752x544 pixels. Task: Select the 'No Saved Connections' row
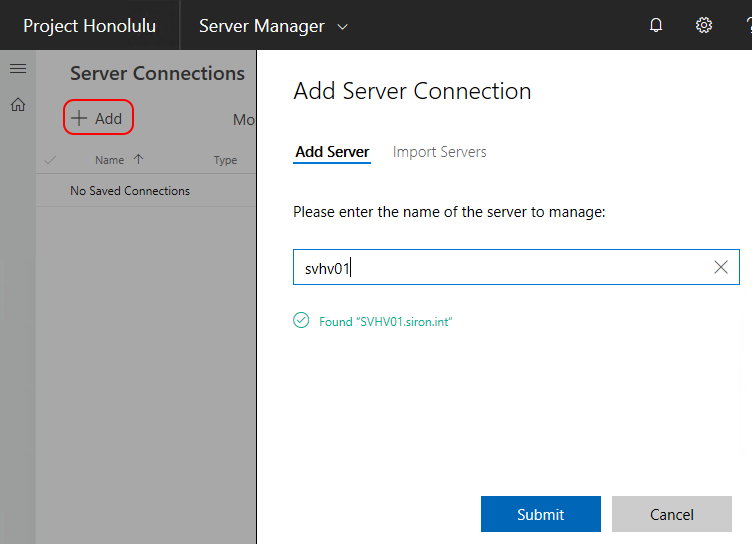(x=146, y=190)
